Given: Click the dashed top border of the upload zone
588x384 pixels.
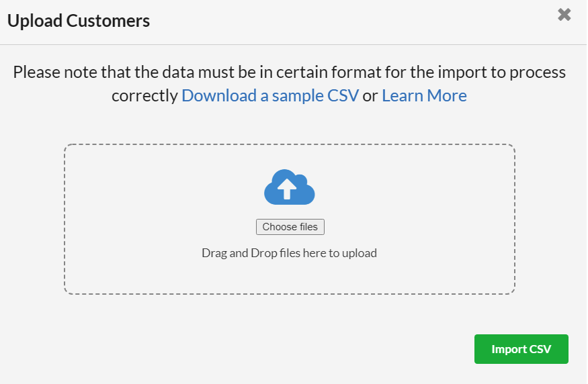Looking at the screenshot, I should [x=290, y=144].
